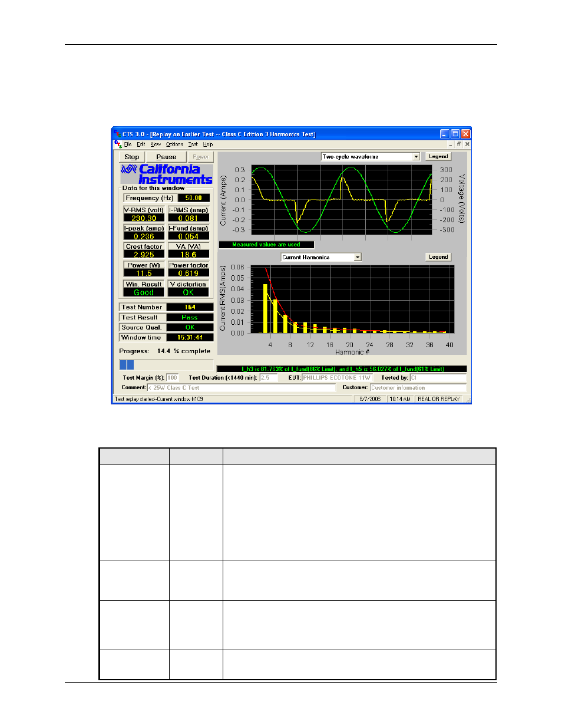Click the document icon left of File menu
Screen dimensions: 562x728
click(118, 144)
